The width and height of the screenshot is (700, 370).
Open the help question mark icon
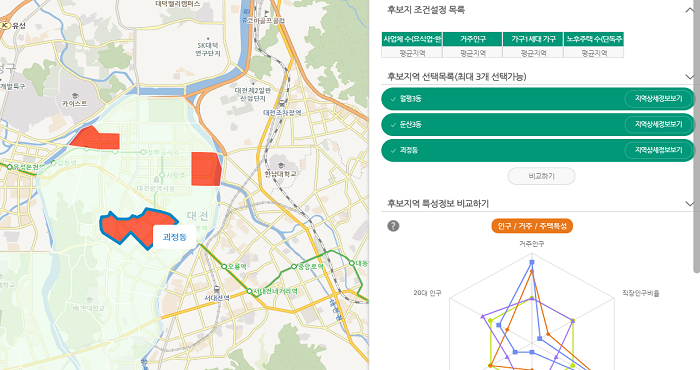click(393, 226)
